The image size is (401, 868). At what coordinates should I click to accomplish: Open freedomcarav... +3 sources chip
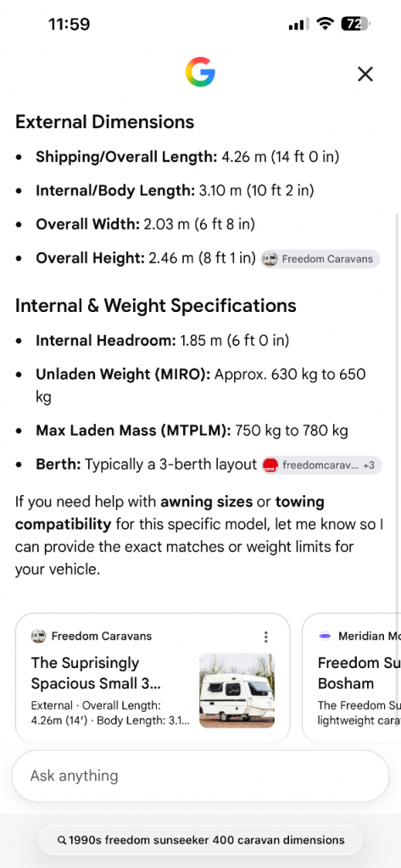[322, 465]
